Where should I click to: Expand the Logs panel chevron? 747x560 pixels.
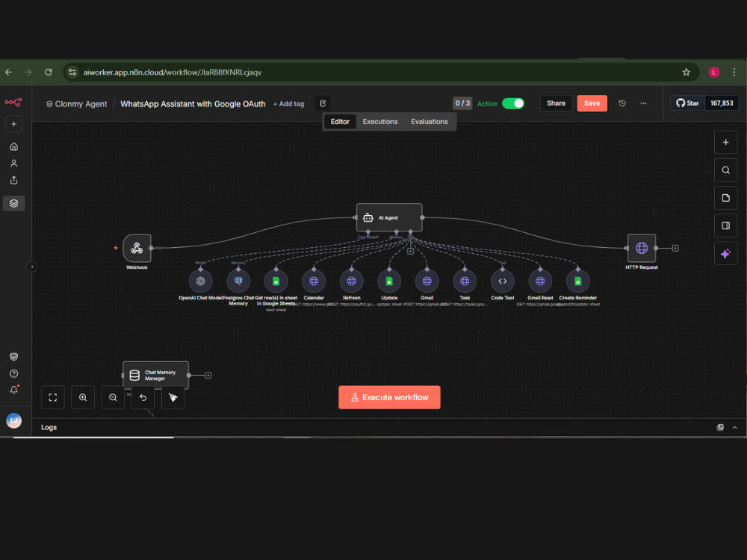pyautogui.click(x=734, y=427)
